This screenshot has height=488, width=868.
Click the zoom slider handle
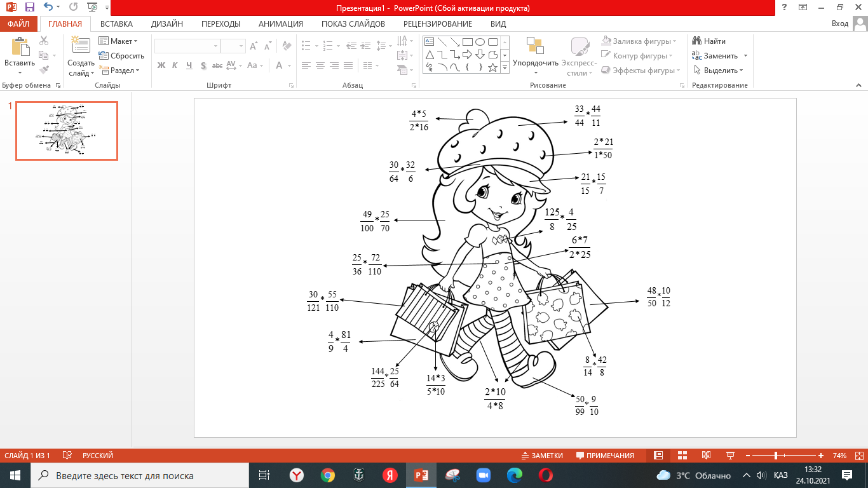coord(776,456)
